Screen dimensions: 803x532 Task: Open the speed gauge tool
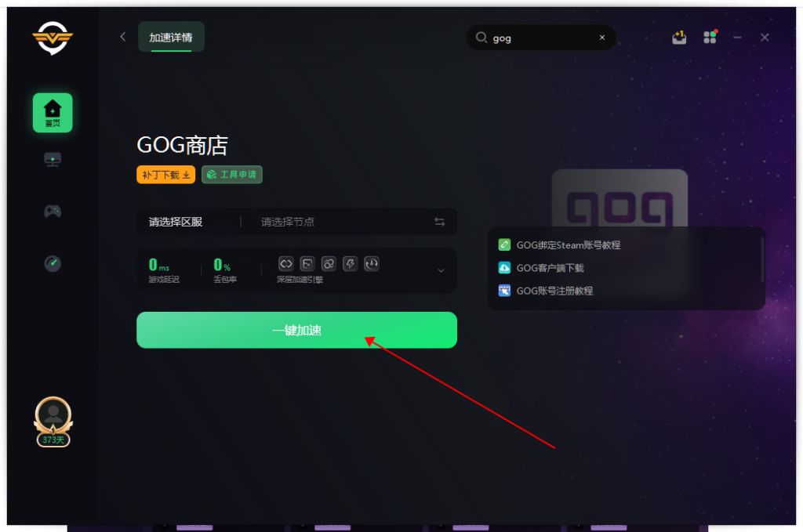(x=53, y=263)
